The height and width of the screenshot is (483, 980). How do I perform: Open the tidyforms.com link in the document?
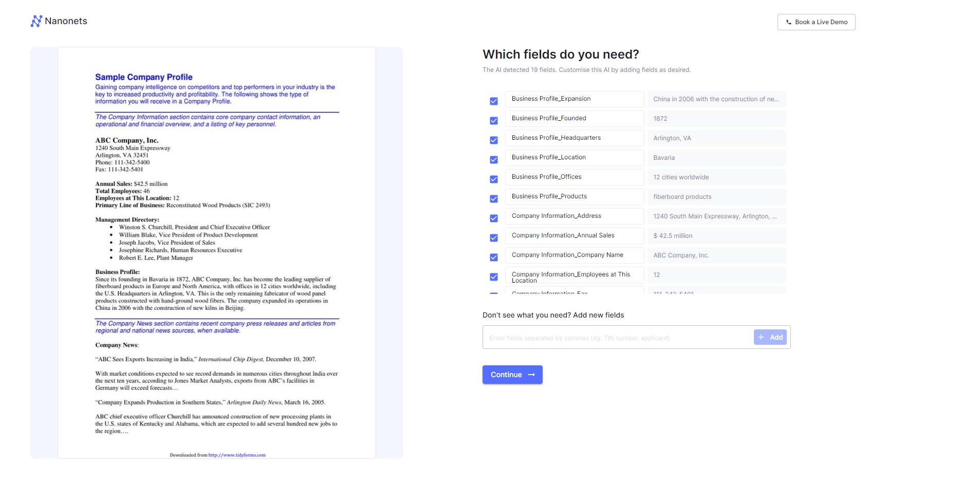237,455
